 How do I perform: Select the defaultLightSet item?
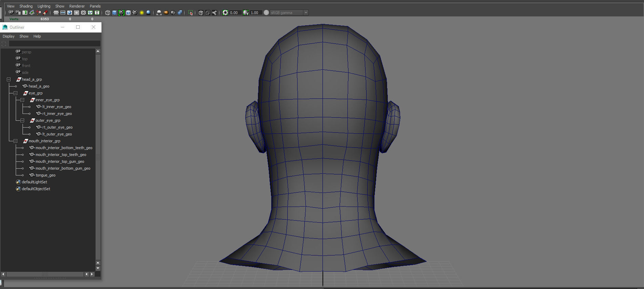(x=35, y=182)
